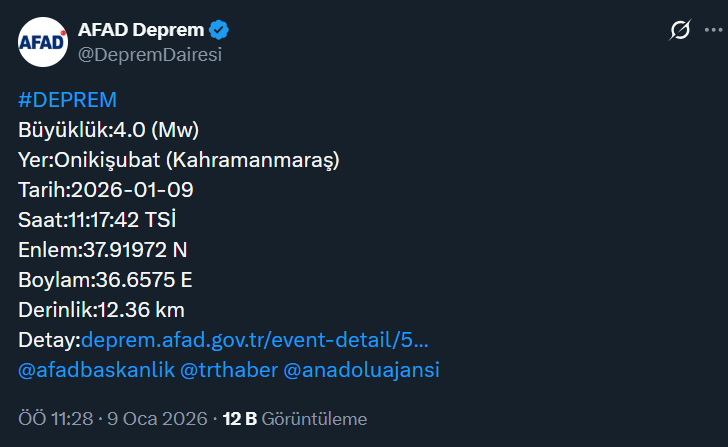Click the Boylam: 36.6575 E line
Image resolution: width=728 pixels, height=447 pixels.
coord(105,280)
